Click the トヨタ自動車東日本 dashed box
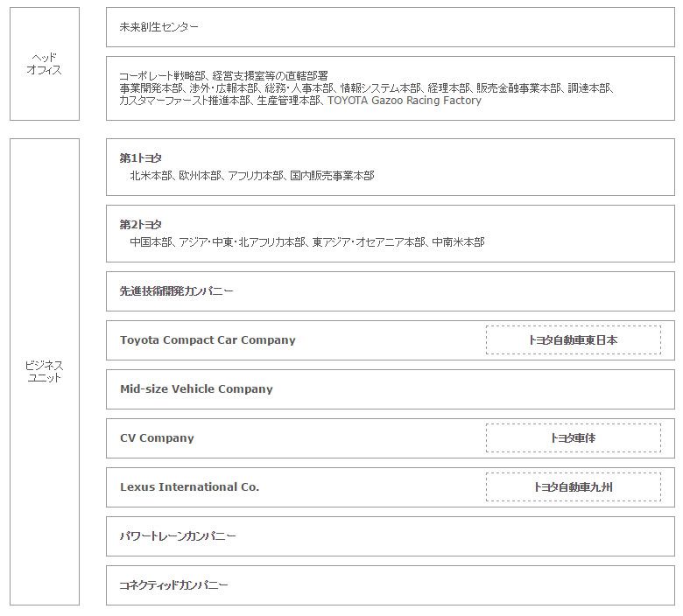 point(573,340)
